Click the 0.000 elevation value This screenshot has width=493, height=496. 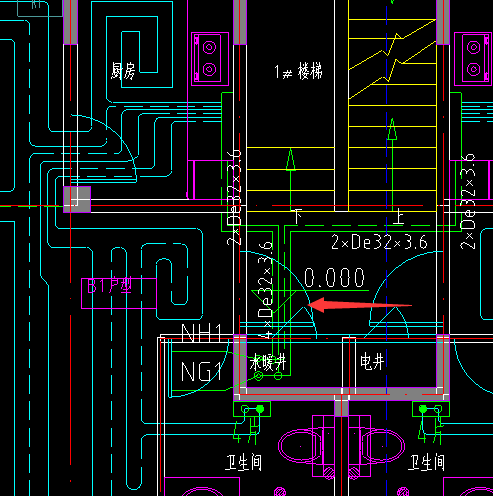click(334, 278)
